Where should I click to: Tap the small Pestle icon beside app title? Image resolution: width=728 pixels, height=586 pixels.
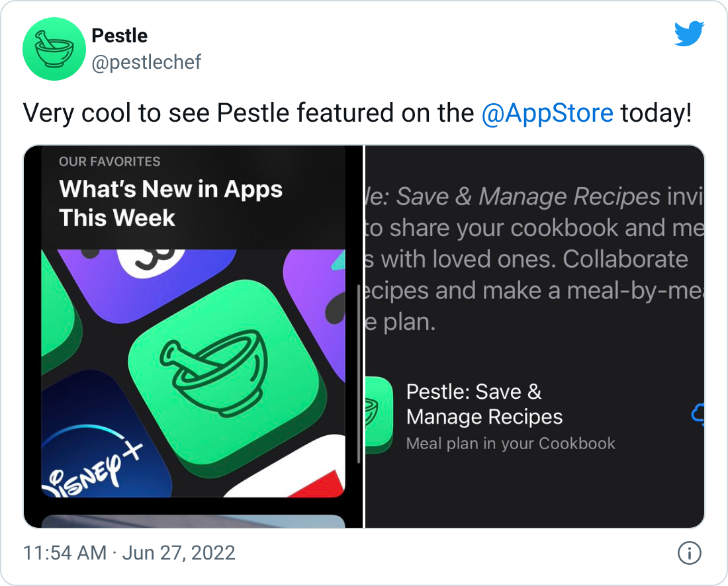pos(379,415)
